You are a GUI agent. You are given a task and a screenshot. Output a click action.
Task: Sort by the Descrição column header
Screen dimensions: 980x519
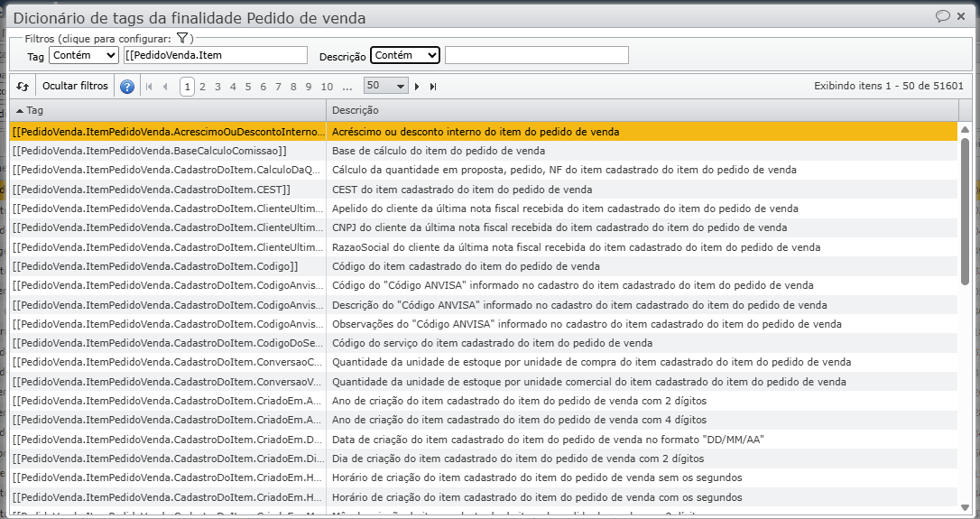click(x=642, y=110)
